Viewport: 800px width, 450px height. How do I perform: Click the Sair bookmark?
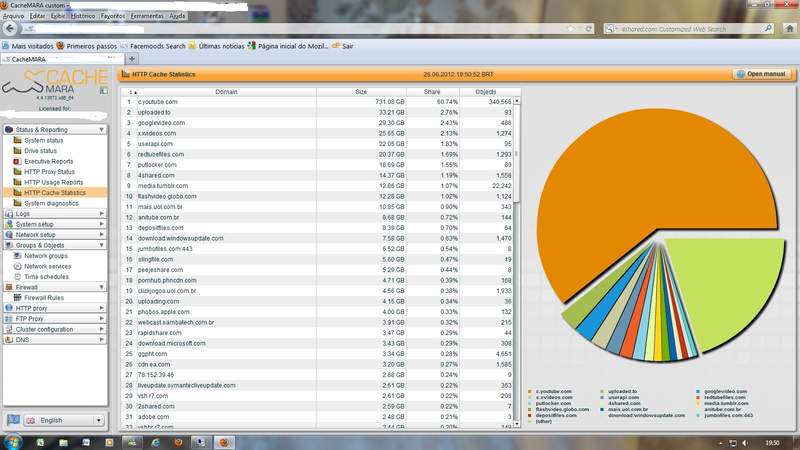tap(343, 46)
